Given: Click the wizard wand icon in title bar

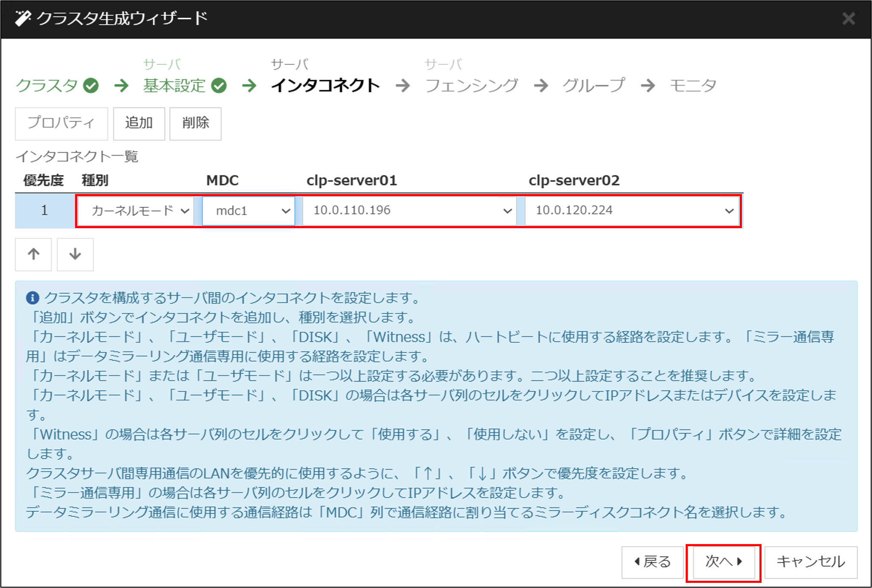Looking at the screenshot, I should click(x=23, y=18).
